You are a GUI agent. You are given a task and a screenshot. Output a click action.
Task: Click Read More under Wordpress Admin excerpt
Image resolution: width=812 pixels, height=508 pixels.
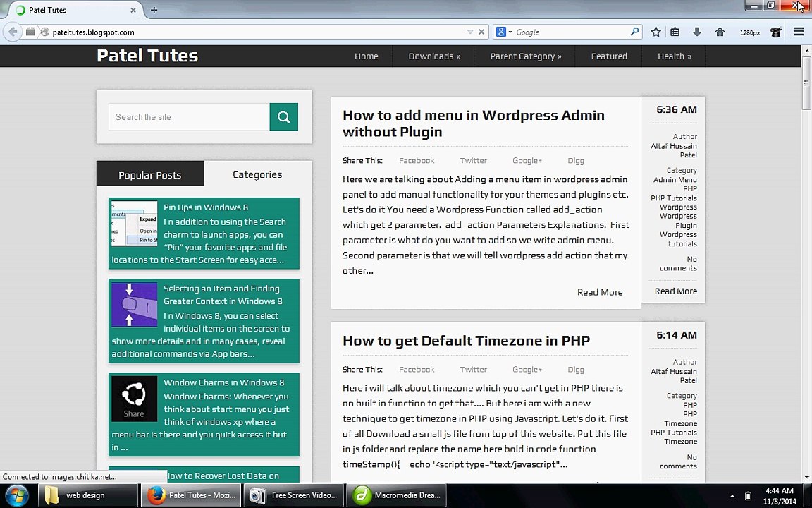coord(600,292)
